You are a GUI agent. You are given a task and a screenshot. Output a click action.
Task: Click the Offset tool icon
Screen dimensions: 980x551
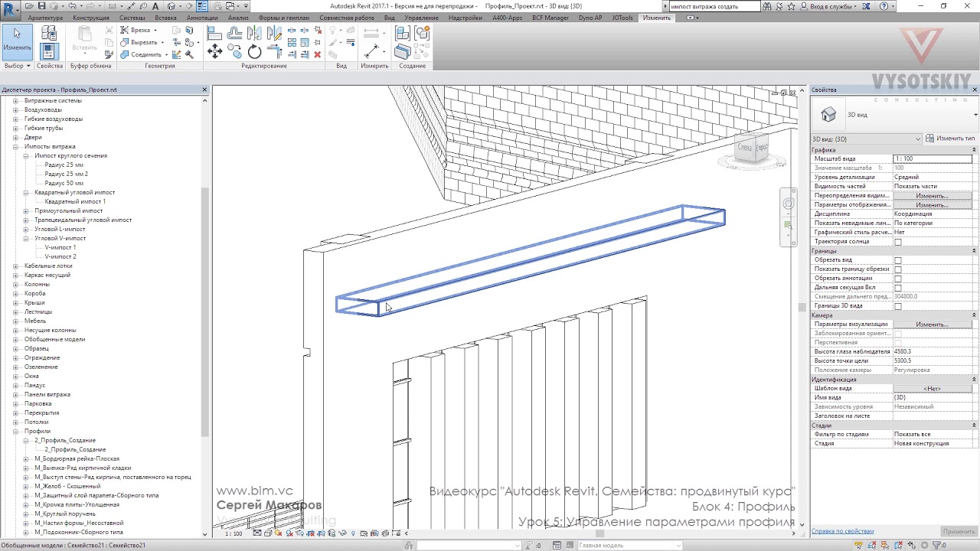[x=234, y=33]
